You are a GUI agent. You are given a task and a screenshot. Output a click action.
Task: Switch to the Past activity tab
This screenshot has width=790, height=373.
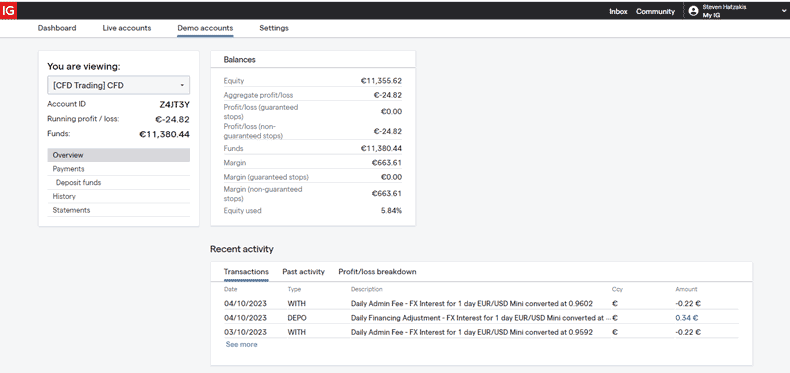coord(303,272)
